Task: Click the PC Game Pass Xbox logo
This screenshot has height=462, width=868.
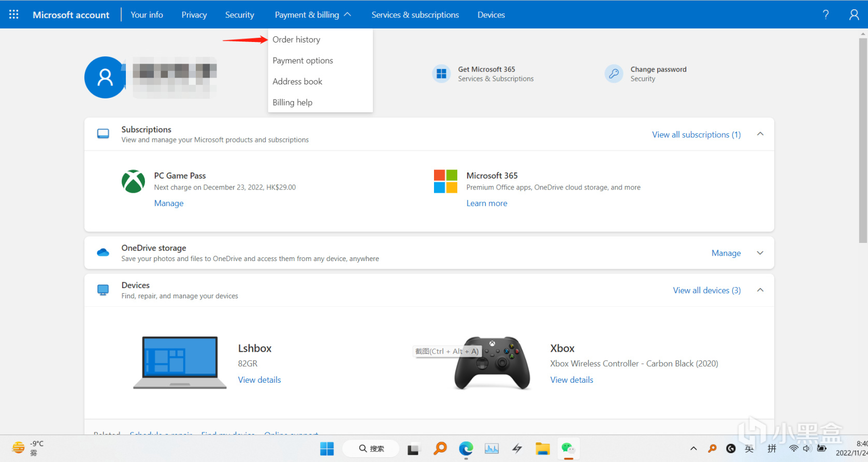Action: click(133, 181)
